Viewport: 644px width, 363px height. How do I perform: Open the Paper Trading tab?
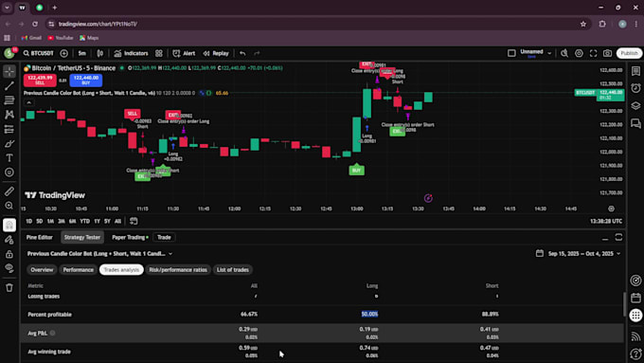coord(130,237)
